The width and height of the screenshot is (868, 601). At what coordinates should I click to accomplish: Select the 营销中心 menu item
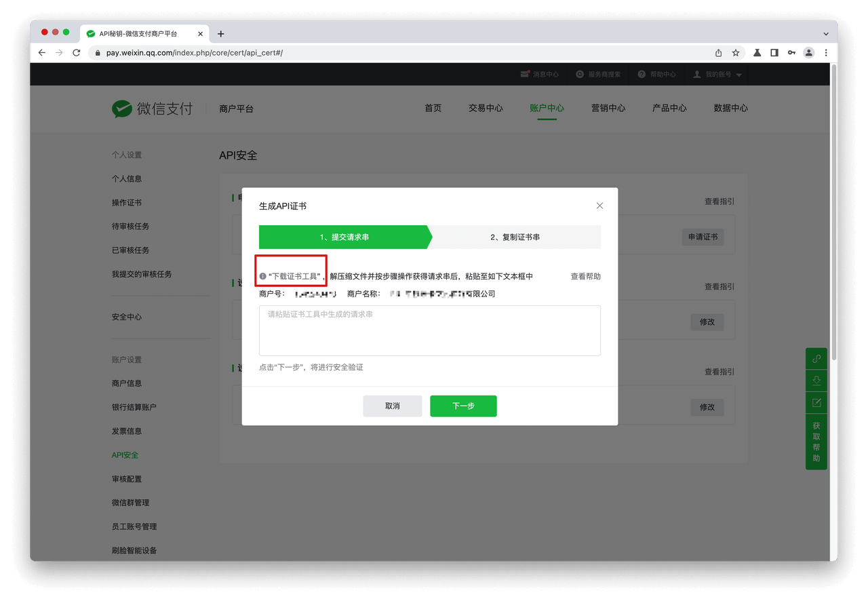click(608, 108)
